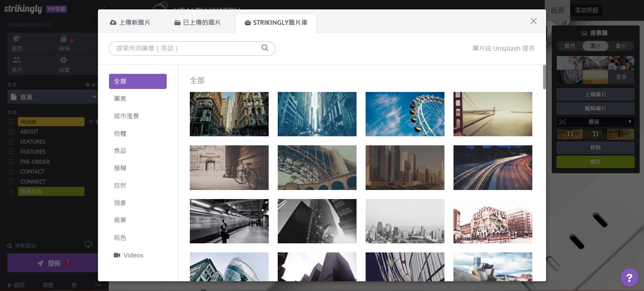Viewport: 644px width, 291px height.
Task: Open the 風格 style panel
Action: point(31,43)
